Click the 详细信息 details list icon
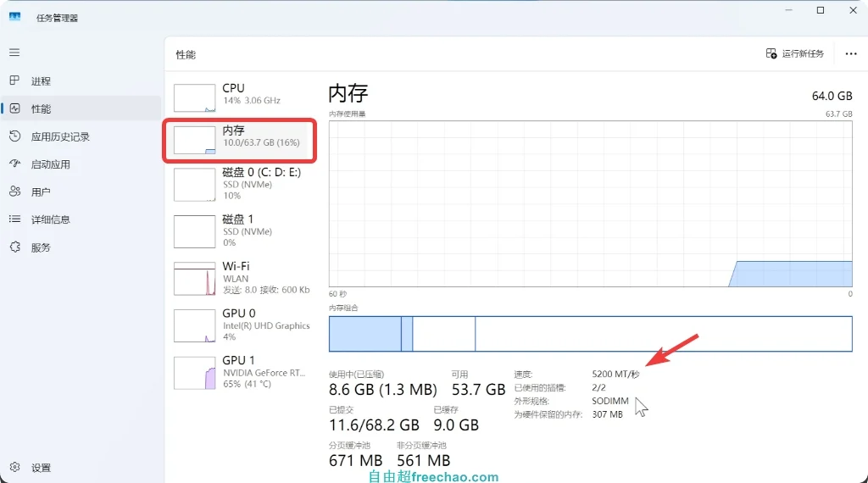 [x=15, y=219]
